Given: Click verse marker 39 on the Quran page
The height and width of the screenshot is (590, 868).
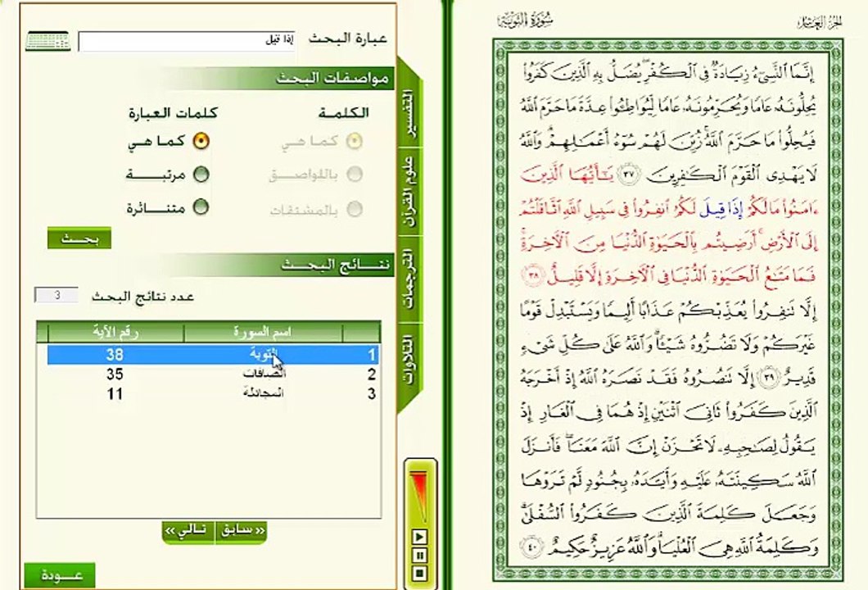Looking at the screenshot, I should coord(770,378).
